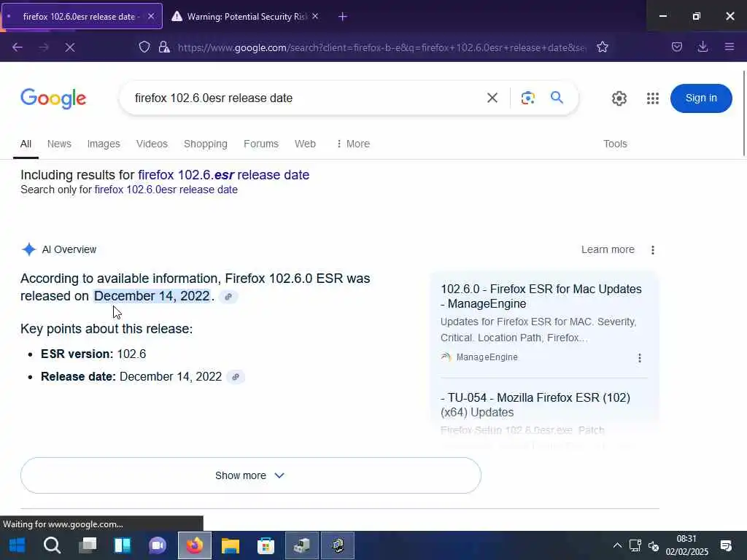
Task: Select the Shopping search tab
Action: pyautogui.click(x=205, y=144)
